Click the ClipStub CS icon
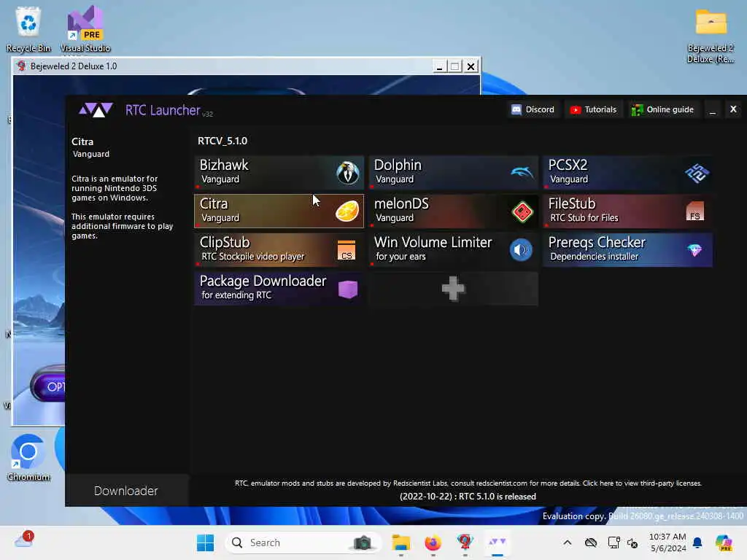The width and height of the screenshot is (747, 560). [347, 251]
